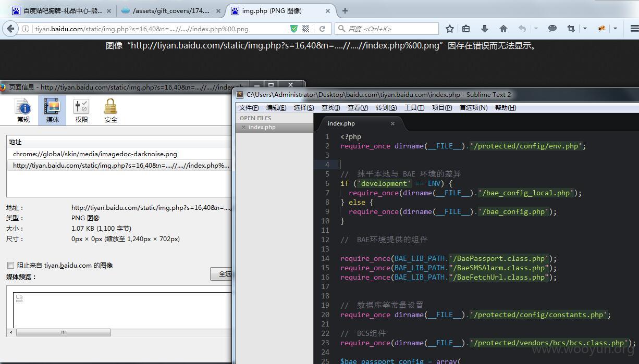The image size is (639, 364).
Task: Open the downloads arrow icon
Action: click(484, 29)
